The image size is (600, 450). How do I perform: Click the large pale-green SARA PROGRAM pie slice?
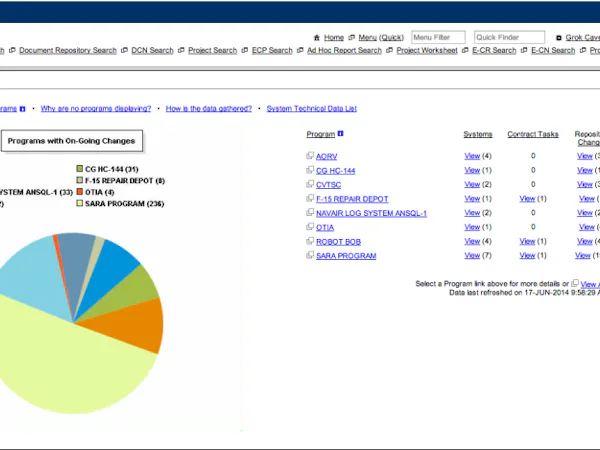[x=73, y=367]
